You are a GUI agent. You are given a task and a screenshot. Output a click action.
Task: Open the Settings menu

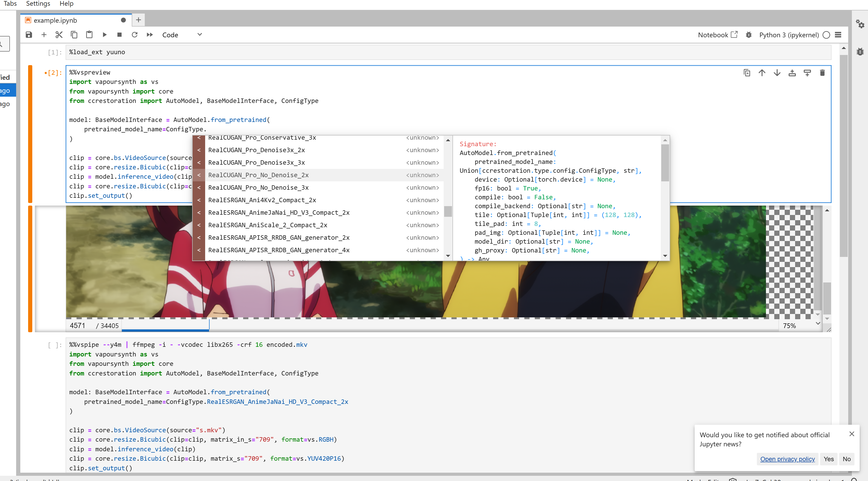pyautogui.click(x=38, y=4)
